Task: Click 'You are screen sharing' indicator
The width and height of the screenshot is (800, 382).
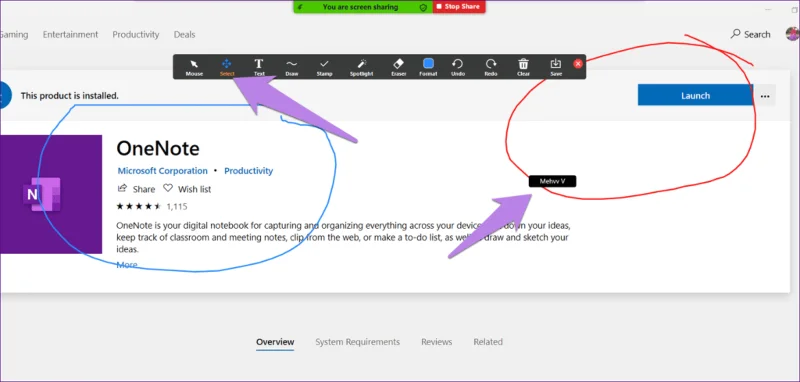Action: [360, 7]
